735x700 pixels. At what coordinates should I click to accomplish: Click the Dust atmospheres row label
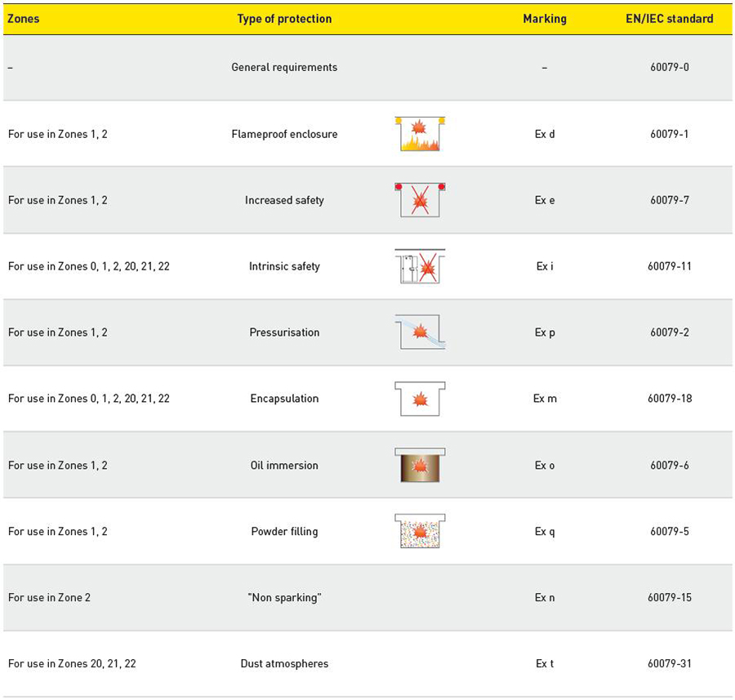[x=284, y=663]
